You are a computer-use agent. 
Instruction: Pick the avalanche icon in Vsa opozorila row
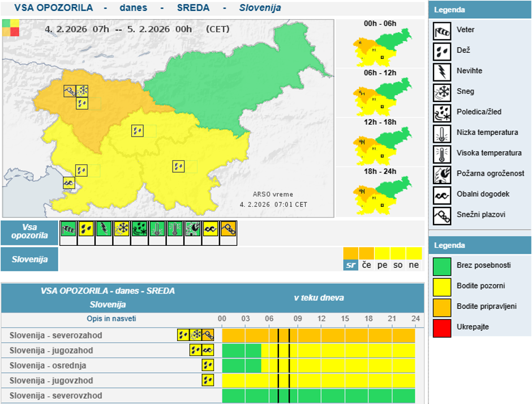229,228
